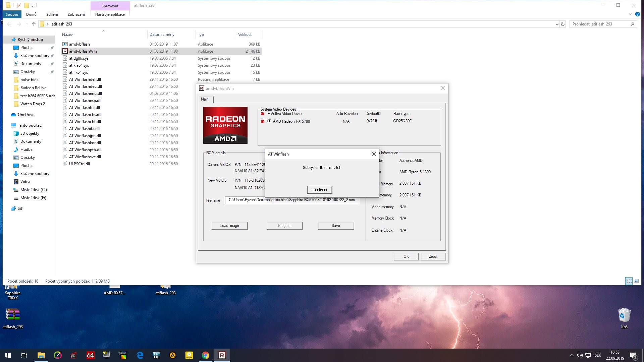This screenshot has height=362, width=644.
Task: Select the ATIWinflashdef.dll file
Action: 85,79
